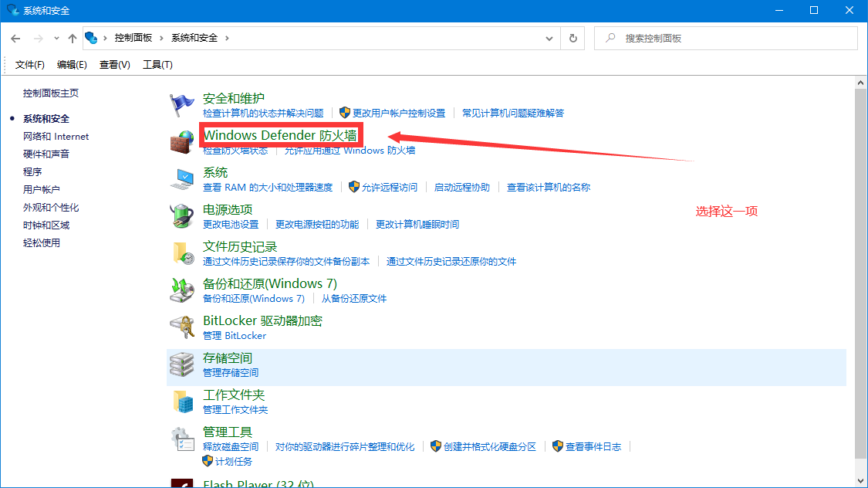Click the Work Folders icon
Image resolution: width=868 pixels, height=488 pixels.
(181, 402)
